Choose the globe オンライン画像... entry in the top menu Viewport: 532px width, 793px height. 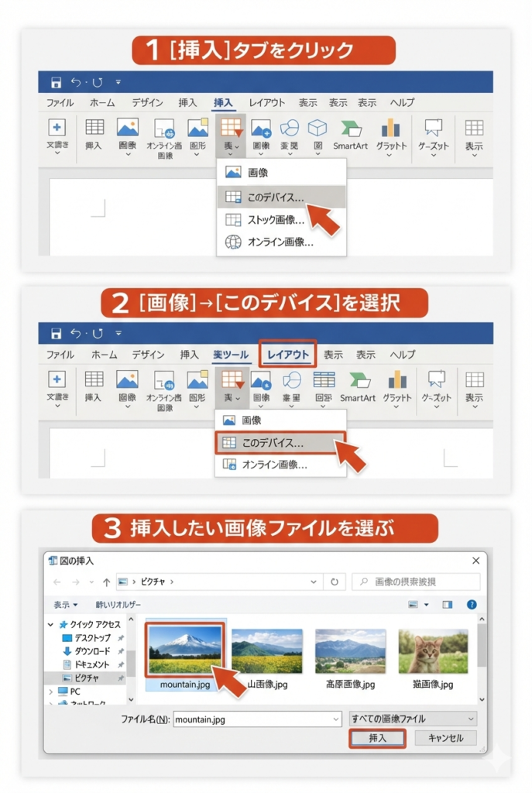281,242
